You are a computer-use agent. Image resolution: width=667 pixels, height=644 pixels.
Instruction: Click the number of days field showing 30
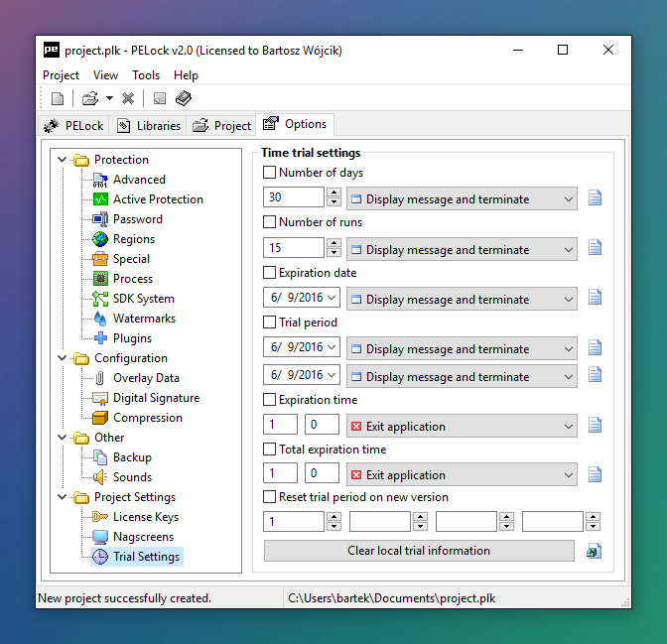click(294, 197)
